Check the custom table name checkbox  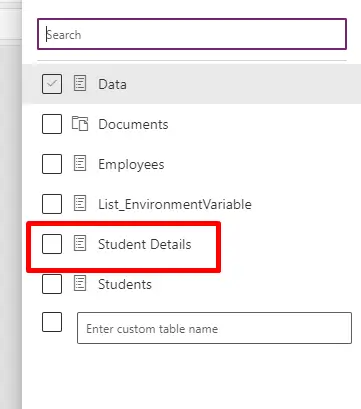(x=52, y=322)
